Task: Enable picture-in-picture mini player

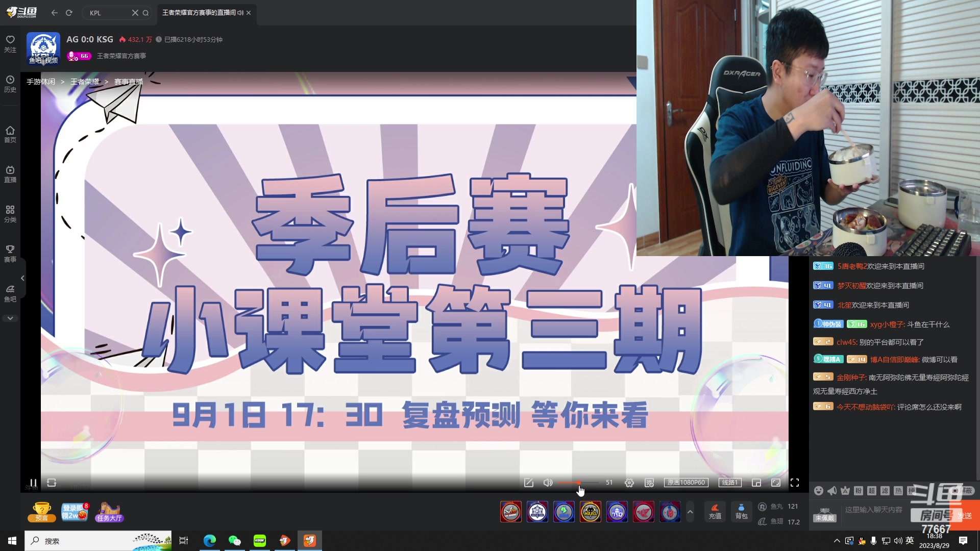Action: tap(756, 483)
